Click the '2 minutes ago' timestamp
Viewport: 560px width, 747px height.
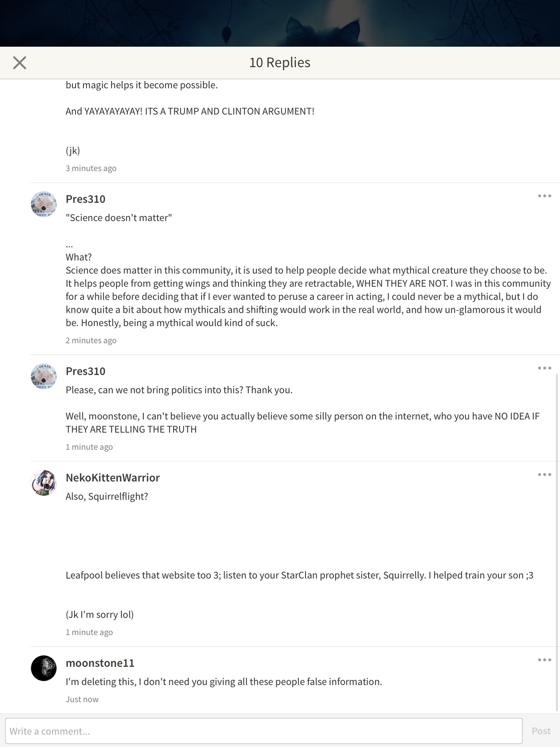[x=91, y=340]
